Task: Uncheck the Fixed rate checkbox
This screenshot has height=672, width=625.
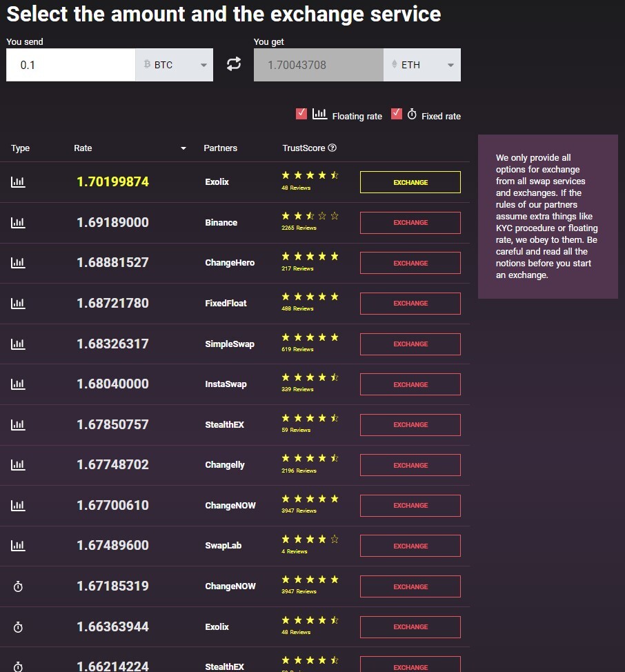Action: click(396, 114)
